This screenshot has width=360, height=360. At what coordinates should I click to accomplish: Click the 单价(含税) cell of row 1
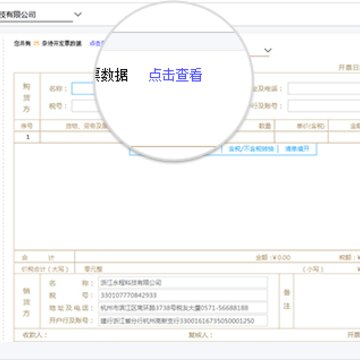tap(301, 137)
